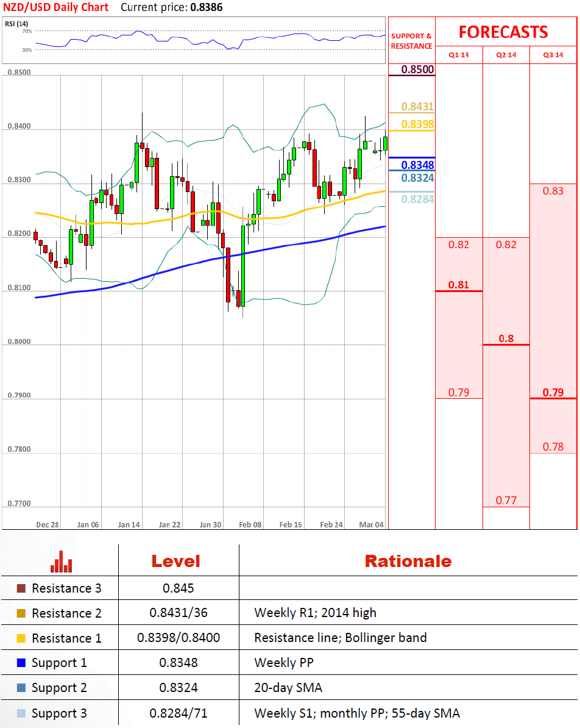Click the Resistance 3 dark red swatch
Screen dimensions: 580x728
[21, 588]
